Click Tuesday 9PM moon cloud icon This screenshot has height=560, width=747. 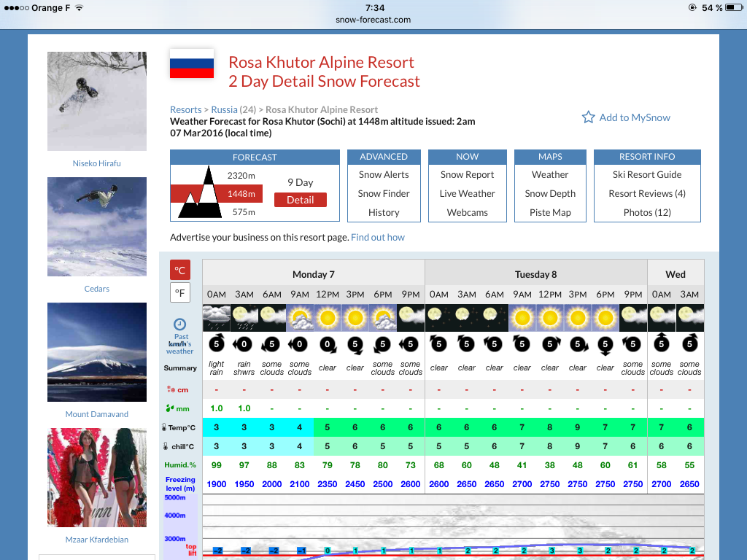click(633, 318)
